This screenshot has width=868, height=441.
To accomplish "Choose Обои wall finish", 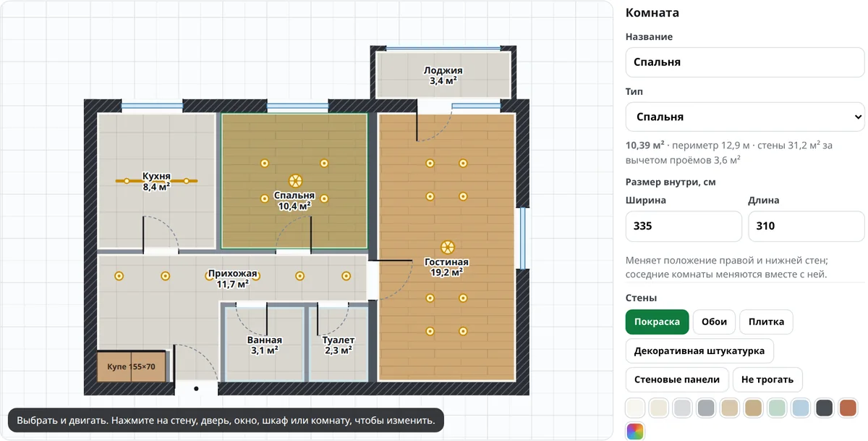I will [x=714, y=322].
